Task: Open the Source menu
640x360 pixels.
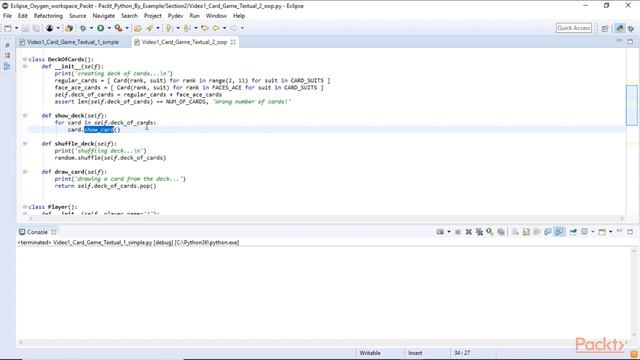Action: [78, 16]
